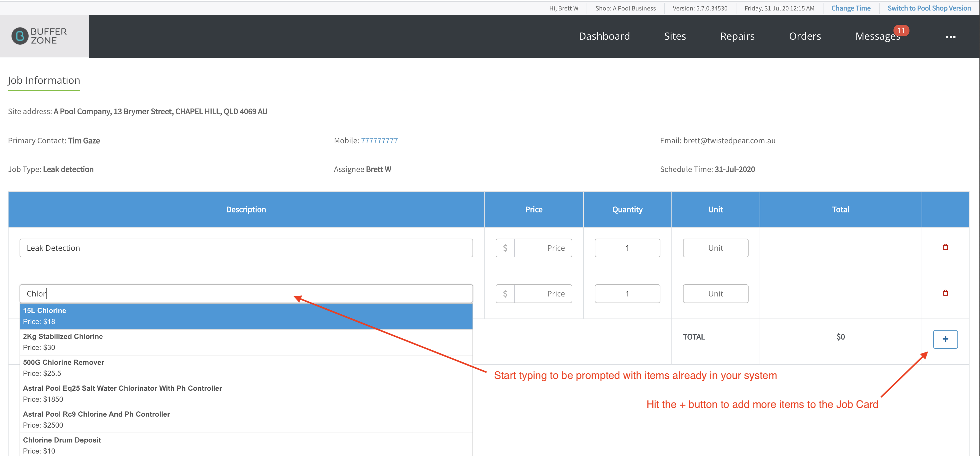
Task: Click the Change Time link
Action: pyautogui.click(x=851, y=8)
